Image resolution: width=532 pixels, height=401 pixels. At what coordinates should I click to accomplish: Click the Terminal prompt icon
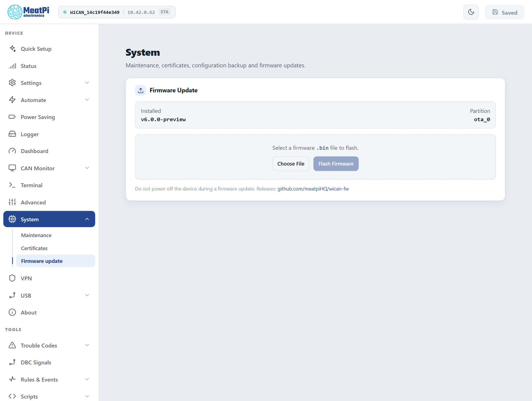coord(12,185)
